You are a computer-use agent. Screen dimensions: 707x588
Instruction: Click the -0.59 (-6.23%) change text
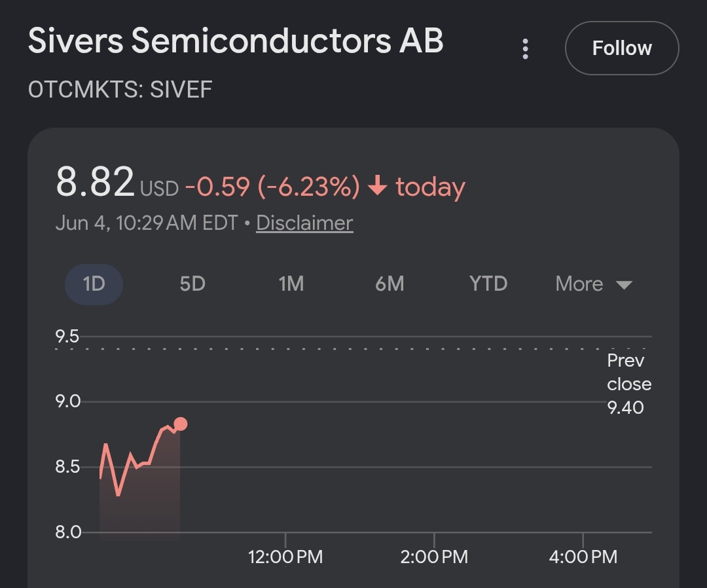pos(273,186)
